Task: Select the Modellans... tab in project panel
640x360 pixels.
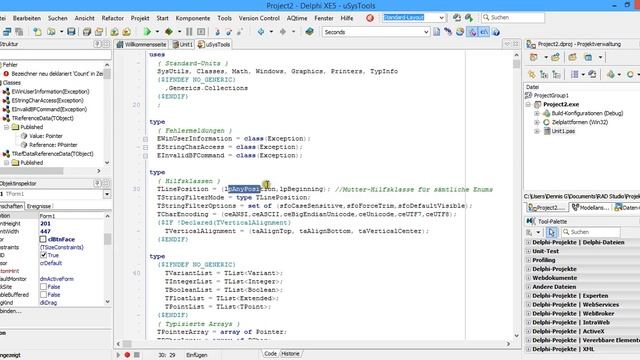Action: 590,208
